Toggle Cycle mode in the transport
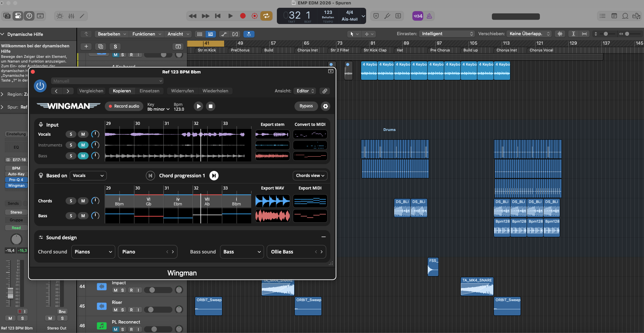Image resolution: width=644 pixels, height=333 pixels. point(266,16)
